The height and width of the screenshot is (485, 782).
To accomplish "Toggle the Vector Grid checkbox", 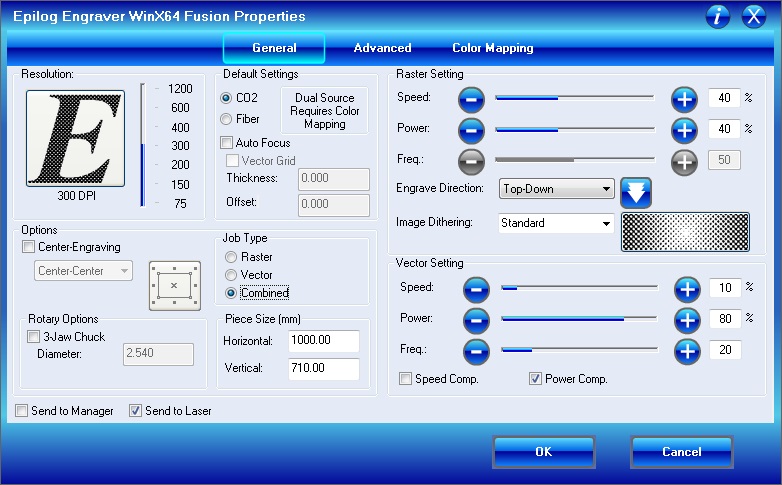I will coord(232,161).
